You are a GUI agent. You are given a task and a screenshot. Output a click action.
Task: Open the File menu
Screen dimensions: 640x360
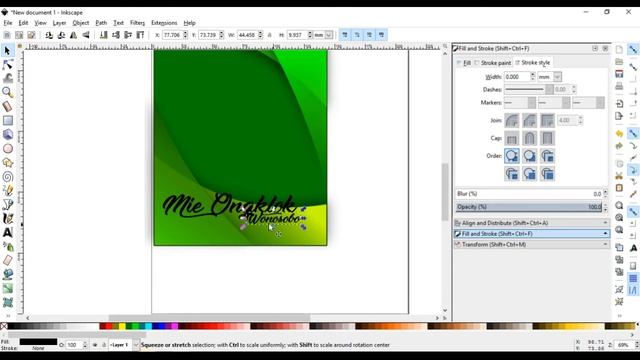(8, 23)
